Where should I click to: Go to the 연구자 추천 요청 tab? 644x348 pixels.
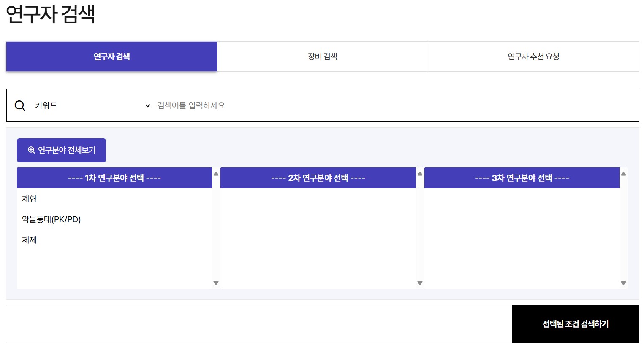pos(533,57)
